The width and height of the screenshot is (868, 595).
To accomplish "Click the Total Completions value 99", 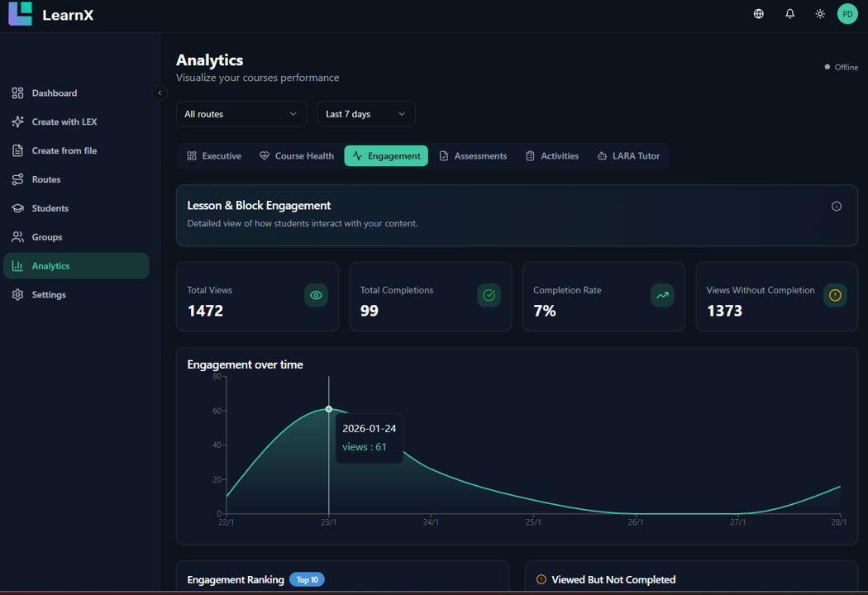I will (370, 311).
